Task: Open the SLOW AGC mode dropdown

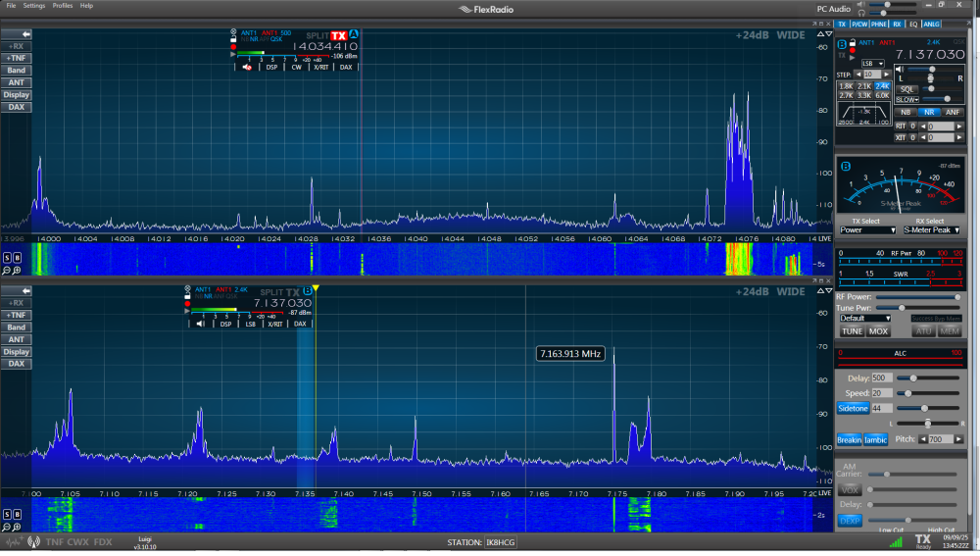Action: 906,100
